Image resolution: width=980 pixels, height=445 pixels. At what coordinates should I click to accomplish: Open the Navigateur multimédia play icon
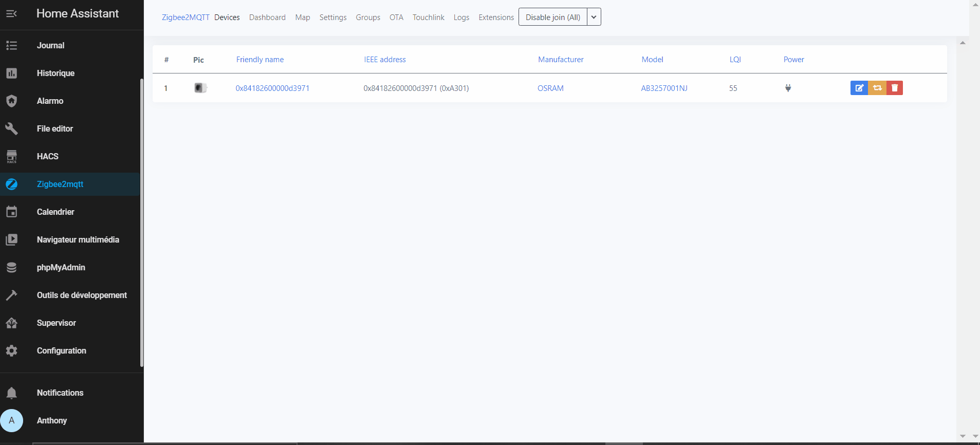coord(11,239)
